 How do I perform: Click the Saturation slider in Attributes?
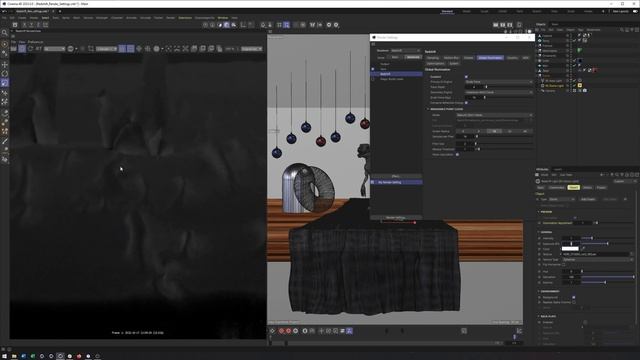pyautogui.click(x=608, y=277)
